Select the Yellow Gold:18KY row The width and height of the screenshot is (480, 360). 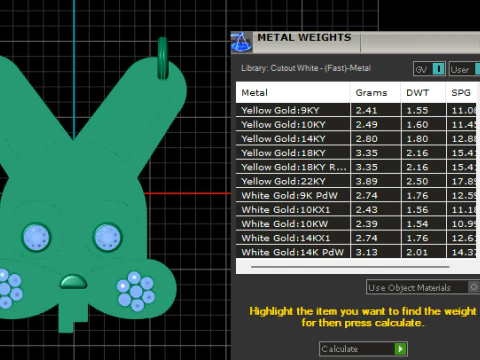[x=356, y=153]
